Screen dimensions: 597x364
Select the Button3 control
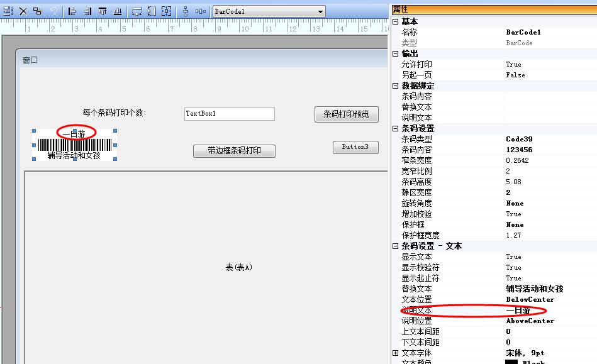point(355,147)
